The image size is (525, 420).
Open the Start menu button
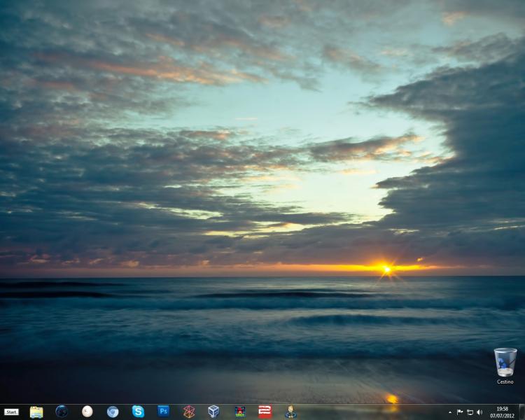coord(11,412)
